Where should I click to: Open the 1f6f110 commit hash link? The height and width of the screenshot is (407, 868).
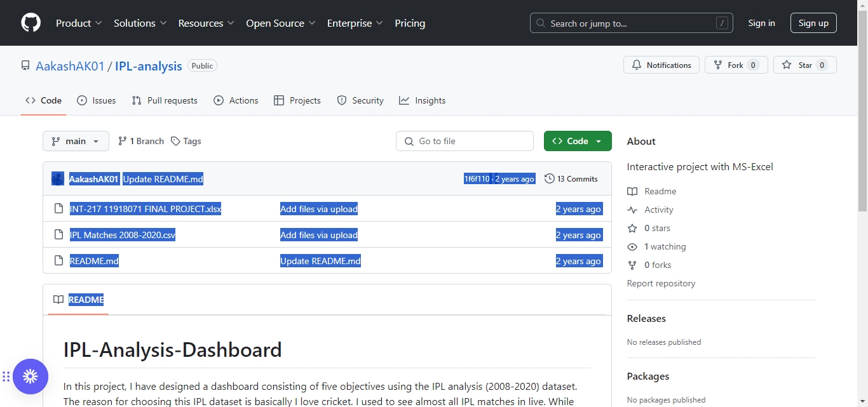(477, 179)
